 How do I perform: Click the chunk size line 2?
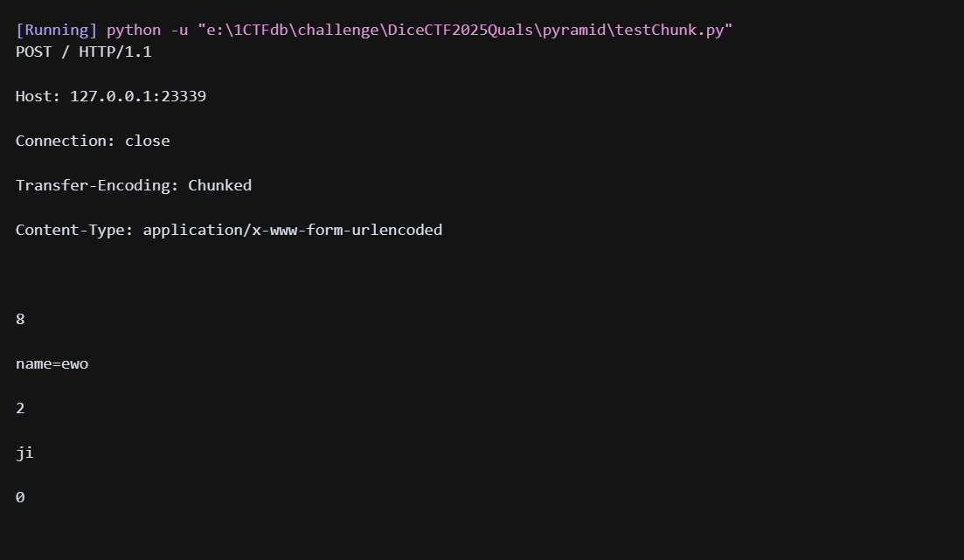point(20,408)
